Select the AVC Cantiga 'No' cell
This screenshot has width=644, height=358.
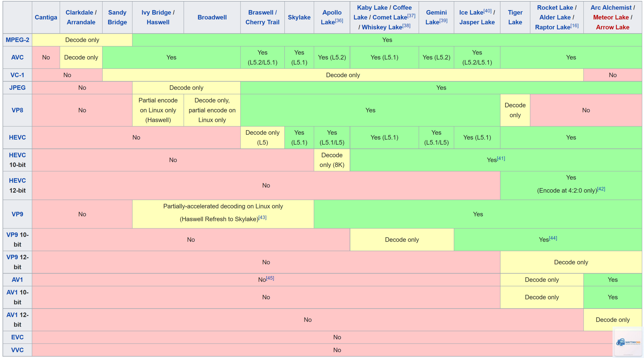coord(46,57)
